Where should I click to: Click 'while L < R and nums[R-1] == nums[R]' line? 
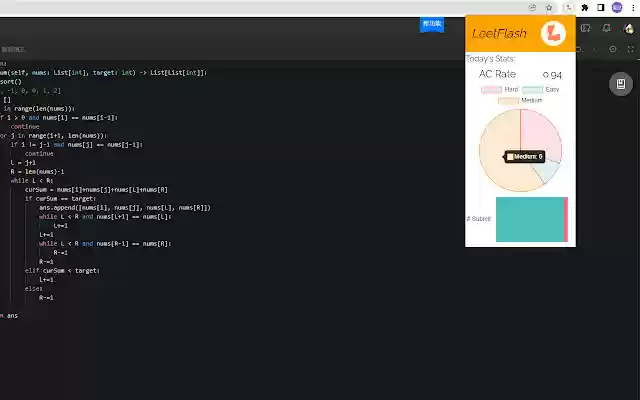click(x=105, y=243)
